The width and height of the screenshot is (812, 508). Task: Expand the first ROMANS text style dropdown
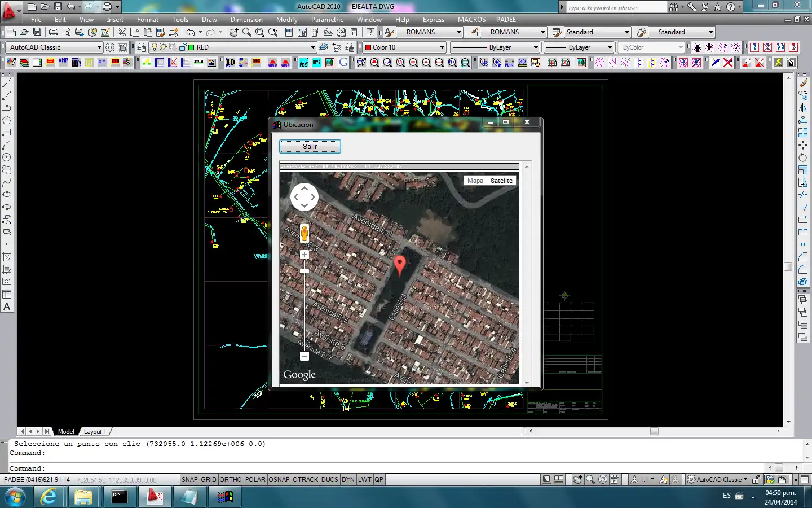point(458,32)
